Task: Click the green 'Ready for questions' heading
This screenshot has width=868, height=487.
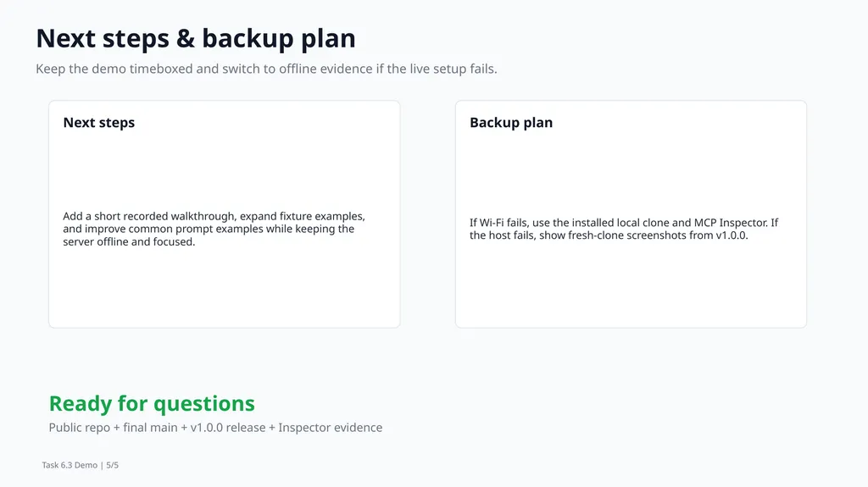Action: 152,403
